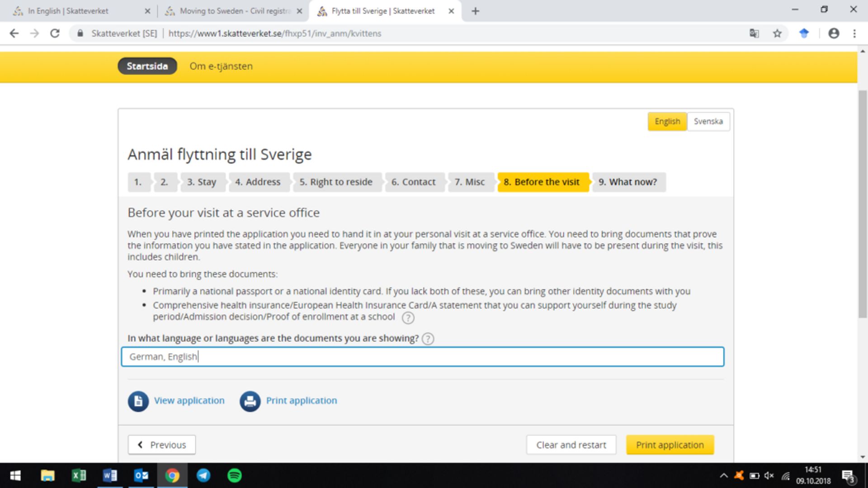
Task: Click the Print application button
Action: click(670, 445)
